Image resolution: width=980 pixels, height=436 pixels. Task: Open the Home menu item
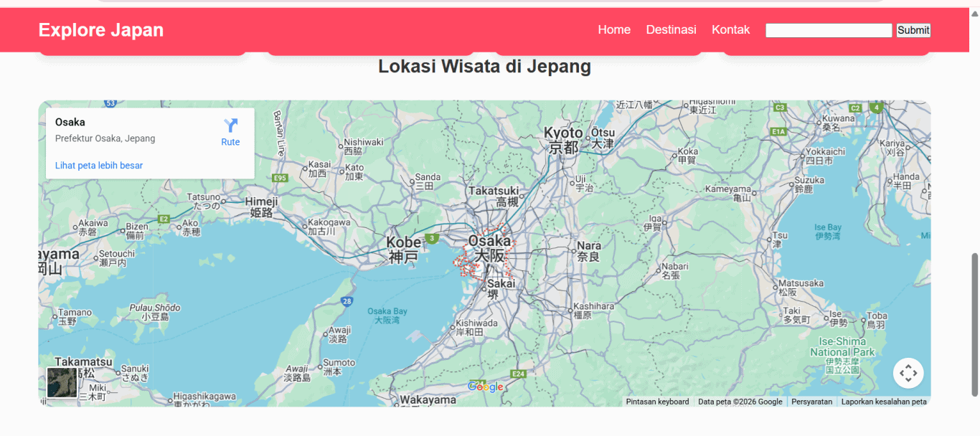pos(614,29)
